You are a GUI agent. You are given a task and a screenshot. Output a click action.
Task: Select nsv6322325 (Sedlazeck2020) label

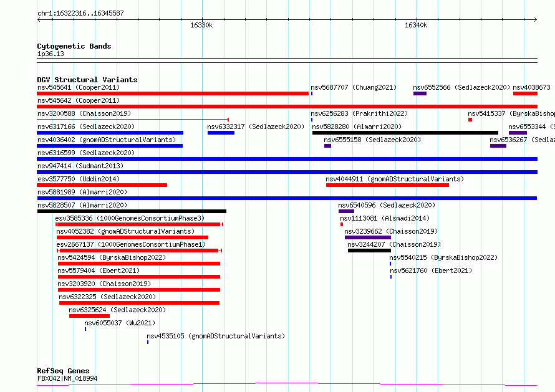pos(108,297)
